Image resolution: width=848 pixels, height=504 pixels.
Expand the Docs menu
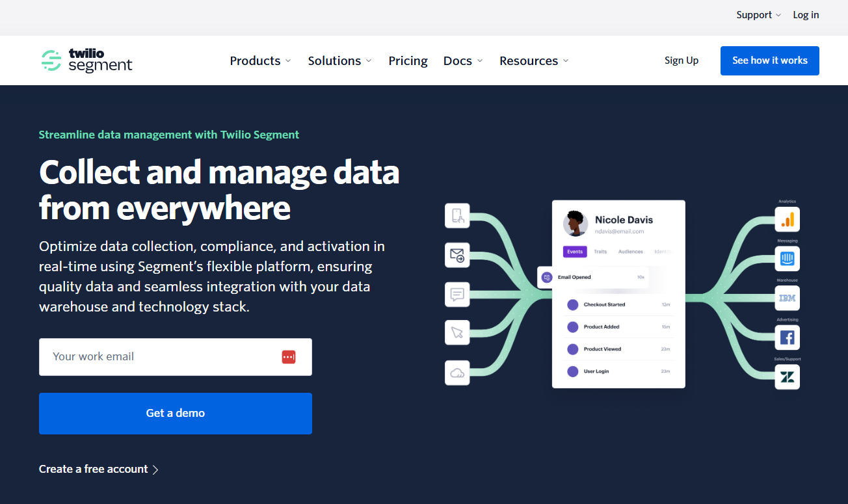463,60
